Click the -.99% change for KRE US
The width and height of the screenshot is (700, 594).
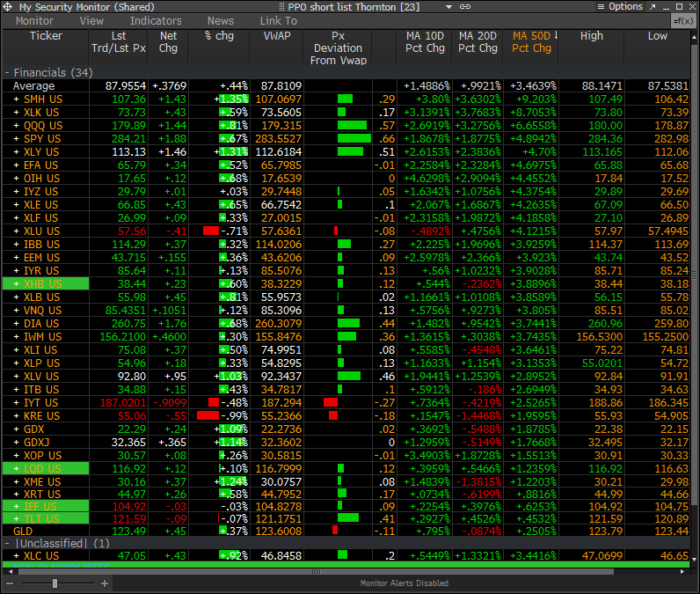click(235, 415)
